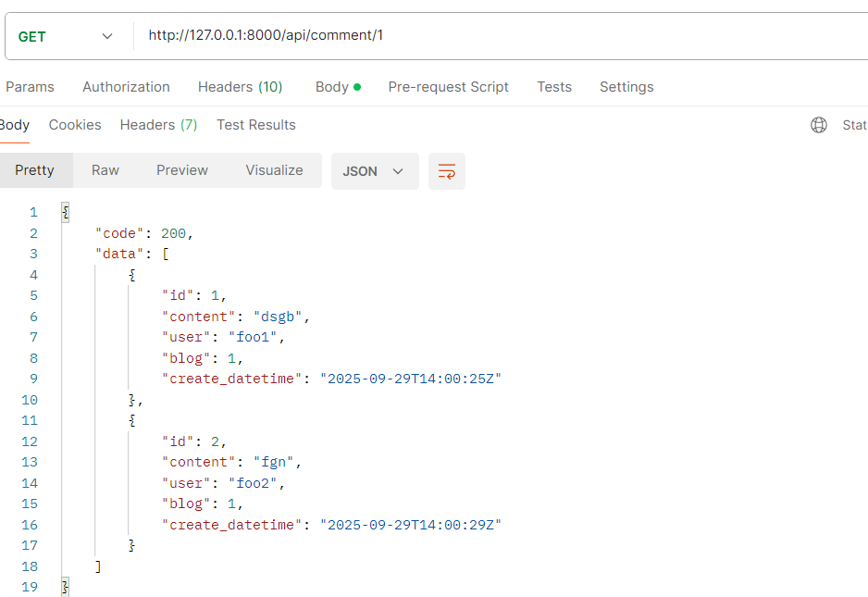This screenshot has height=597, width=868.
Task: Click the globe network icon
Action: pos(819,125)
